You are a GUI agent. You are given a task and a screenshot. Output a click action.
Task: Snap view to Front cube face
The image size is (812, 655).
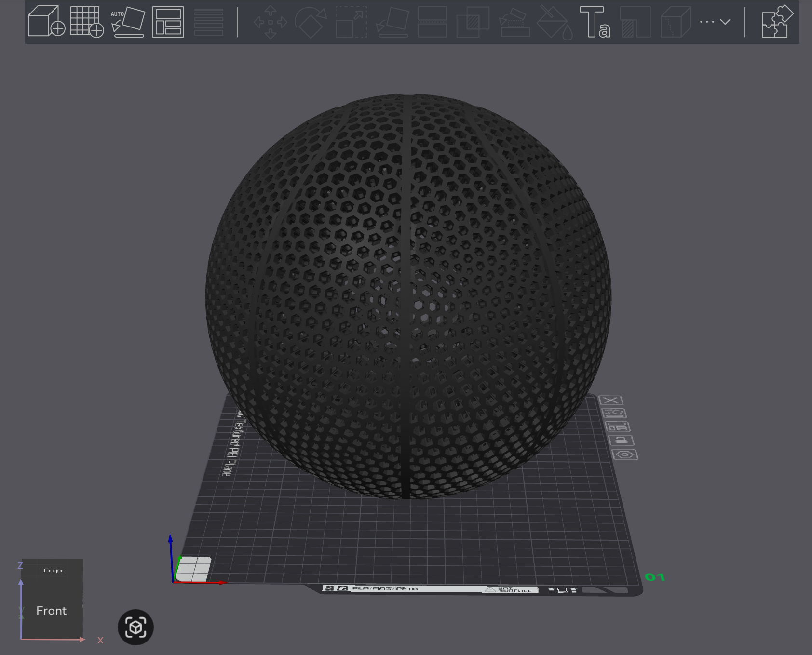point(51,611)
